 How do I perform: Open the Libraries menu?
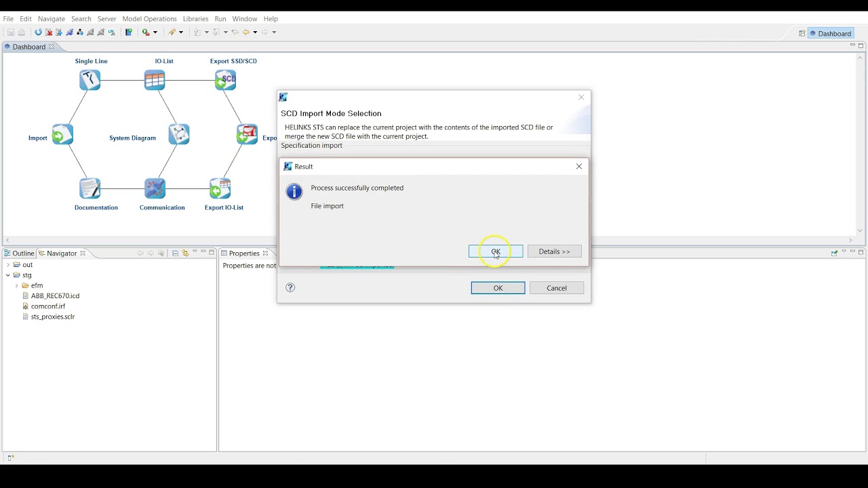pyautogui.click(x=195, y=18)
